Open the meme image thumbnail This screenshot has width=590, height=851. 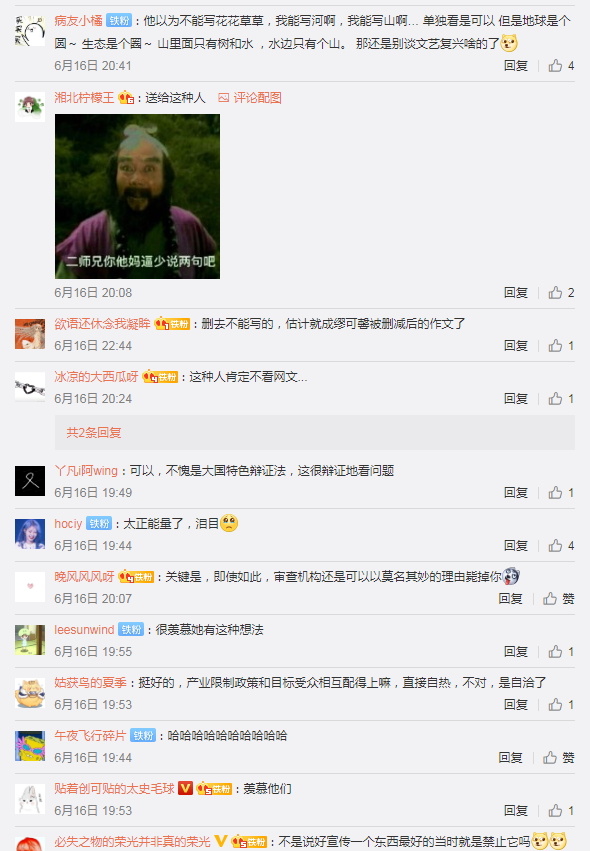tap(137, 196)
